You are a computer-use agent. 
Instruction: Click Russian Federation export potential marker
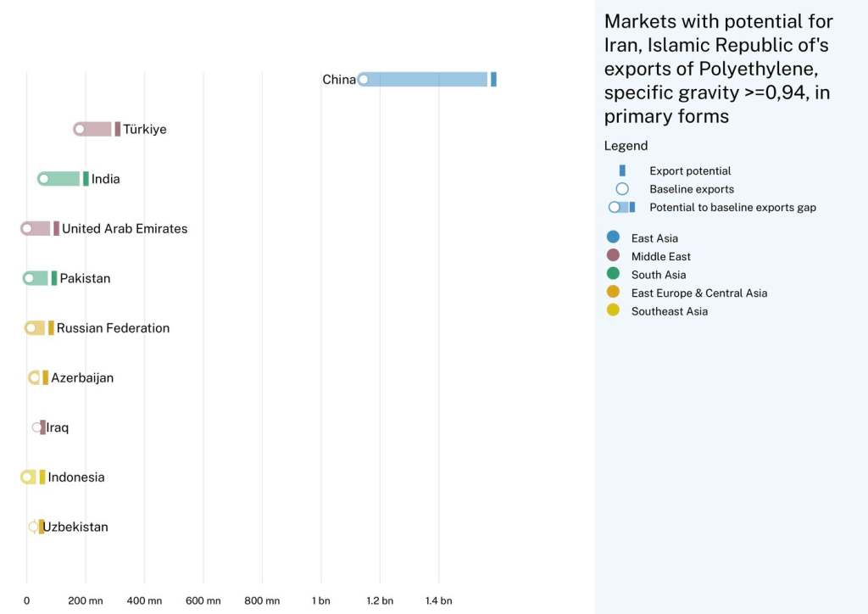pyautogui.click(x=51, y=328)
